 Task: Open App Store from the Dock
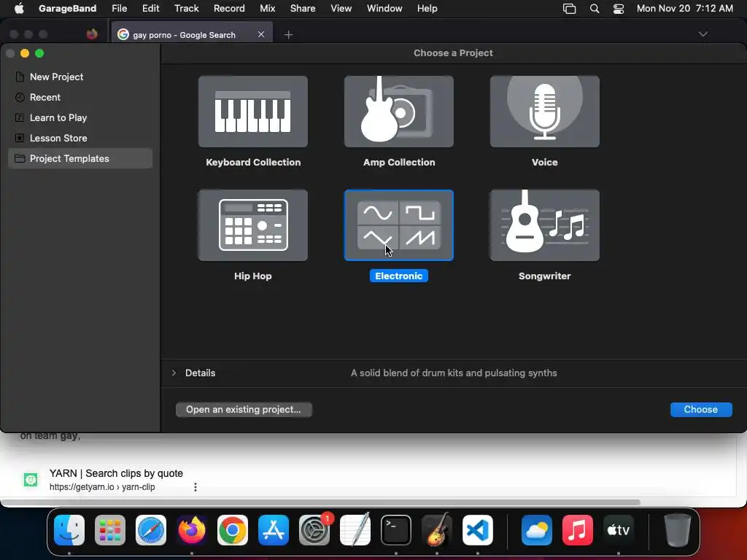click(274, 530)
